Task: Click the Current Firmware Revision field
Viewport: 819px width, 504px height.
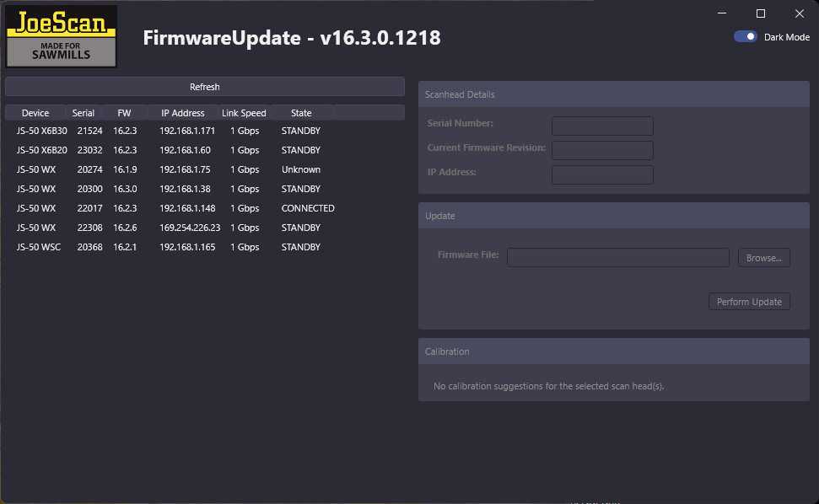Action: (602, 150)
